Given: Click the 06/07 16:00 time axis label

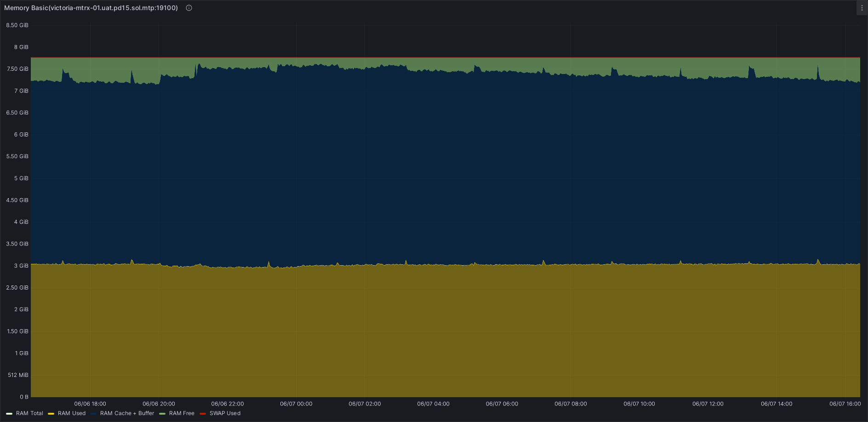Looking at the screenshot, I should click(x=845, y=404).
